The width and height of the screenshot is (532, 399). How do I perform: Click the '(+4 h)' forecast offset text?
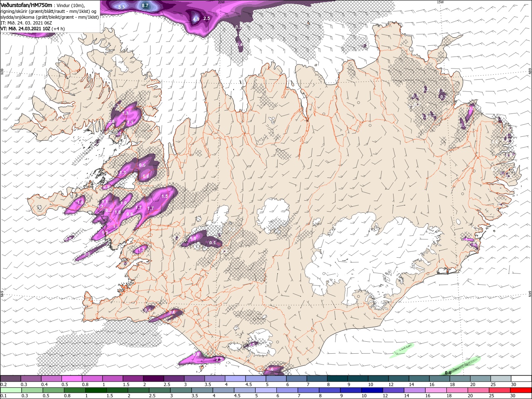click(x=59, y=29)
